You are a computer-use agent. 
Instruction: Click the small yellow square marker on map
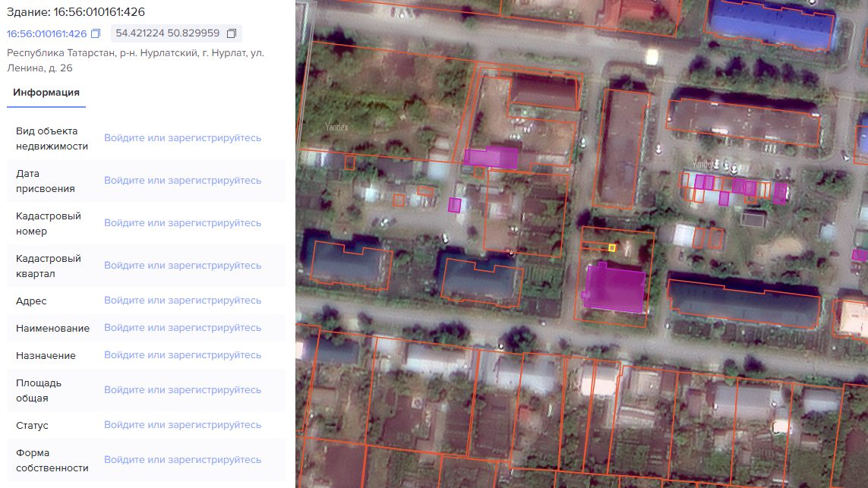pos(611,248)
